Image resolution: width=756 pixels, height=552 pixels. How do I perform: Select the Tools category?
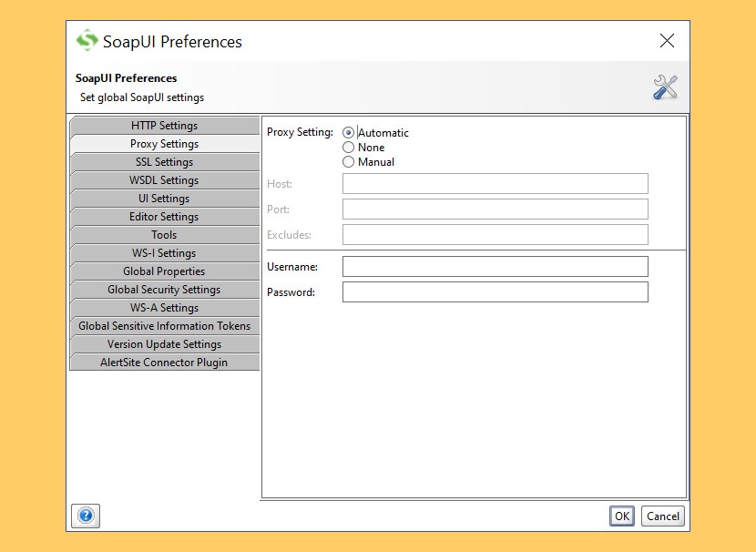(164, 234)
